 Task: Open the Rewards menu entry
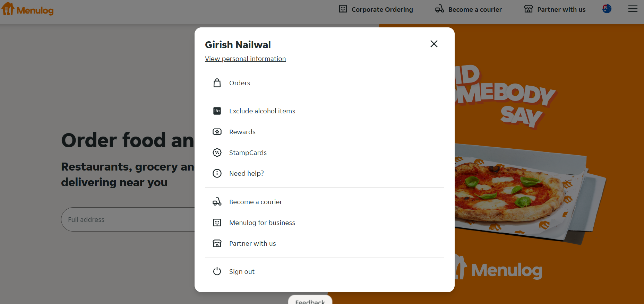(x=325, y=132)
